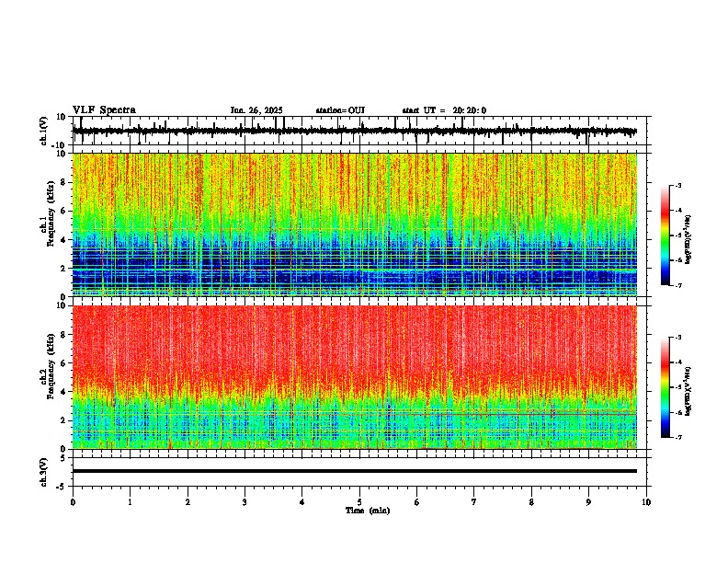Screen dimensions: 728x563
Task: Click the ch.1 frequency axis "4" tick label
Action: 64,240
